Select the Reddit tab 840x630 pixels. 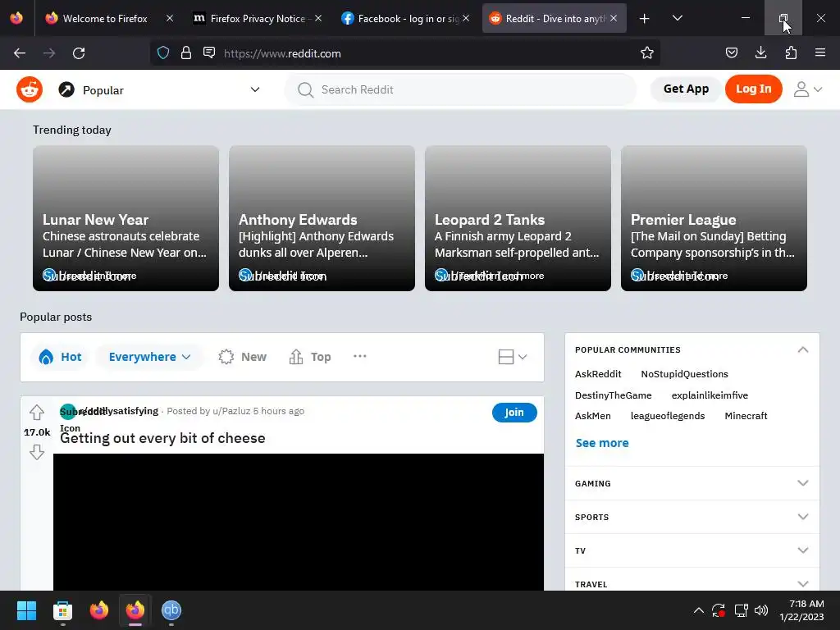(555, 18)
